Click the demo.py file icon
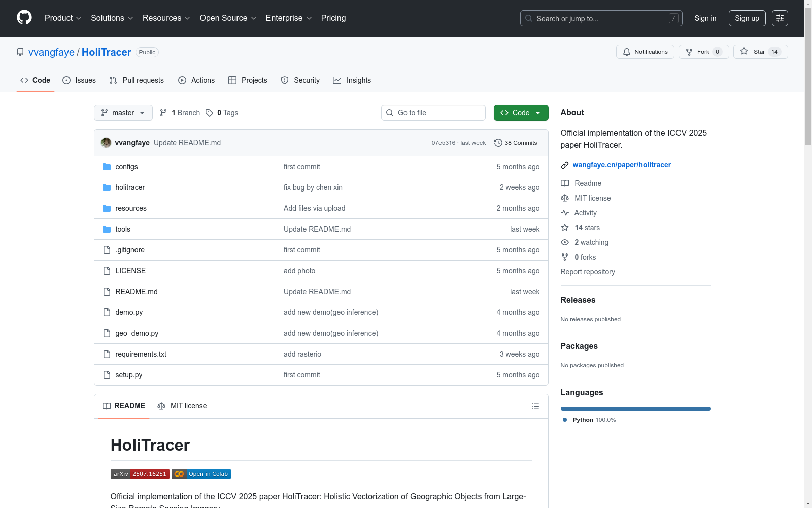Image resolution: width=812 pixels, height=508 pixels. point(107,312)
